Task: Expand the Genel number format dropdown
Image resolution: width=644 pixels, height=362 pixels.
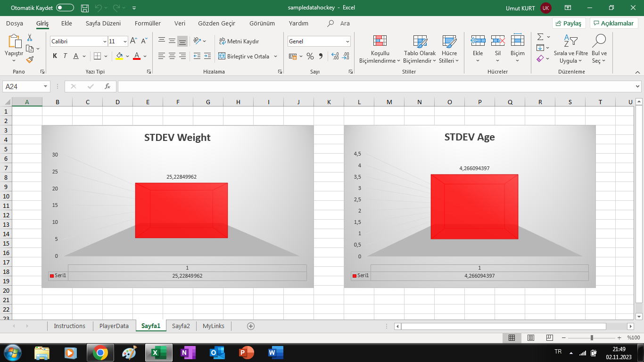Action: click(347, 41)
